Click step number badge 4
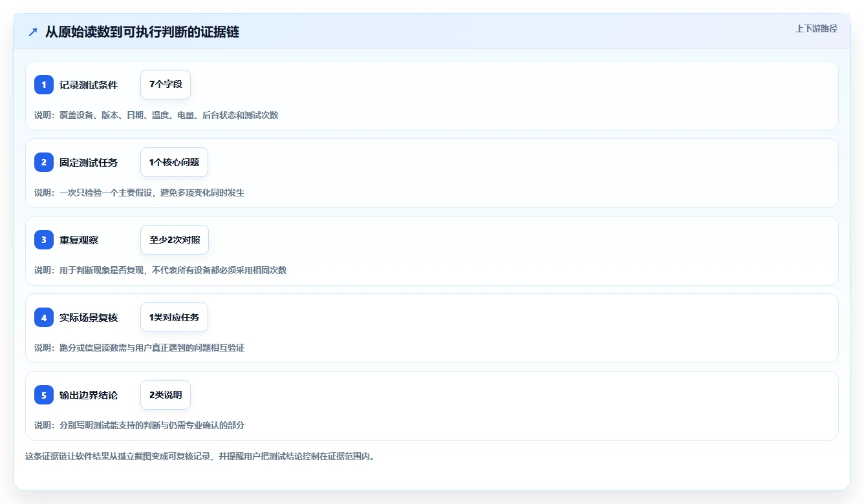Screen dimensions: 864x504 tap(44, 317)
